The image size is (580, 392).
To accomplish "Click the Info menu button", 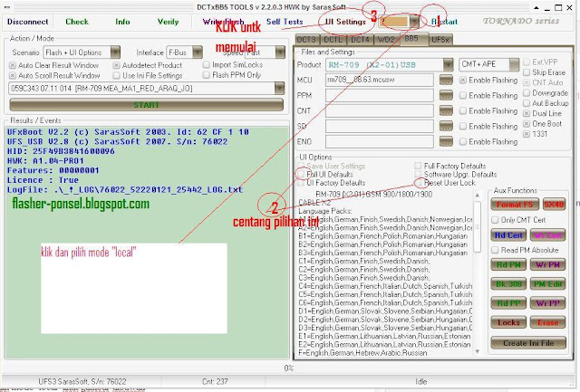I will [x=122, y=22].
